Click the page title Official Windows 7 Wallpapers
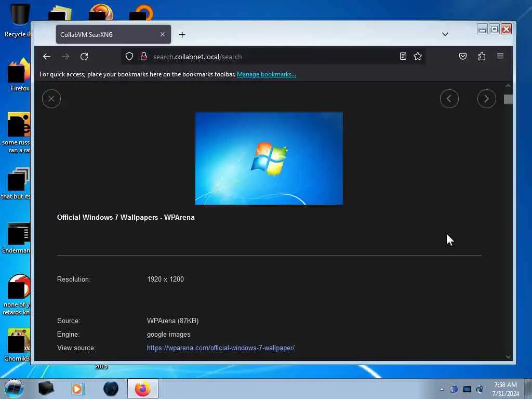Viewport: 532px width, 399px height. pyautogui.click(x=126, y=218)
